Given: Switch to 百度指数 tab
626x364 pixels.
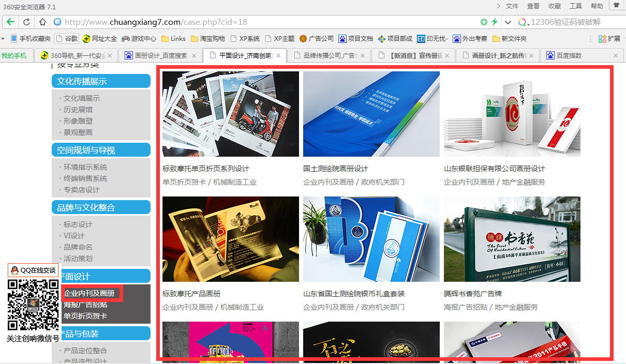Looking at the screenshot, I should [582, 55].
